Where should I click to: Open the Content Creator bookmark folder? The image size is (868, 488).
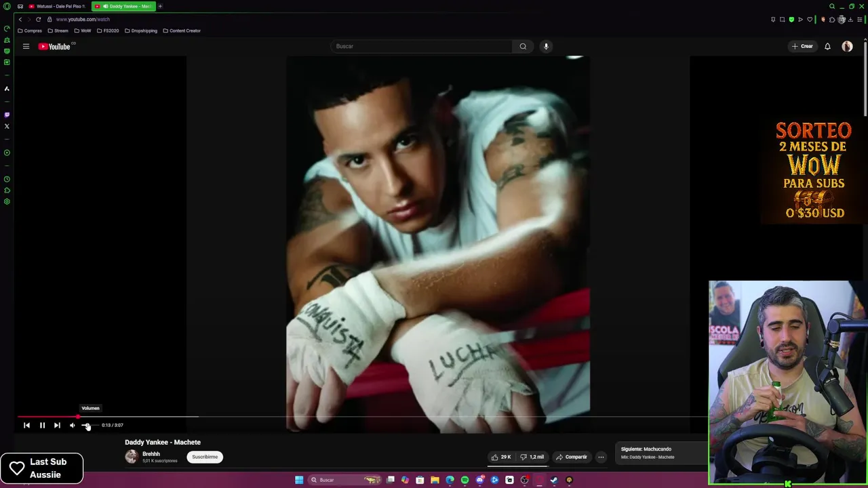pyautogui.click(x=182, y=30)
